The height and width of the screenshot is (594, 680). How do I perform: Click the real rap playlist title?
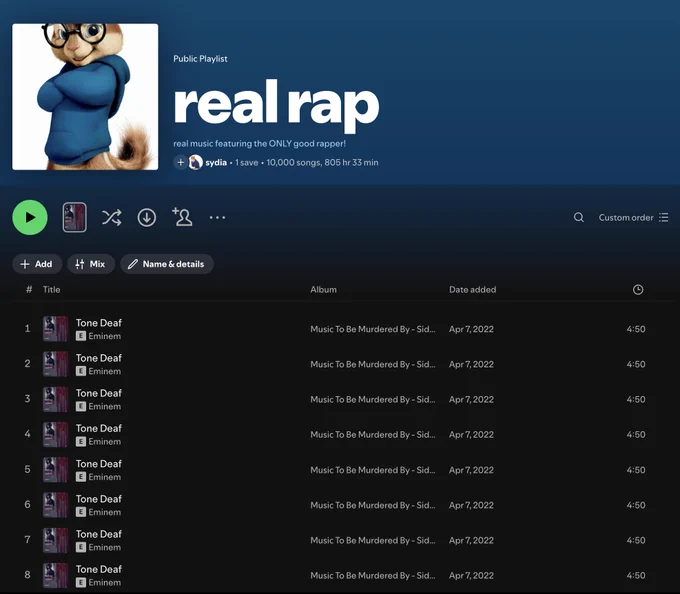coord(276,104)
